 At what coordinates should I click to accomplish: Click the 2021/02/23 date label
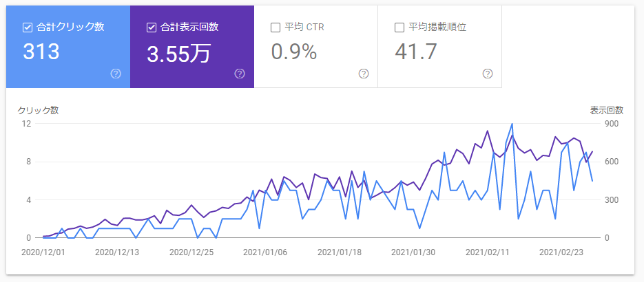pos(561,252)
